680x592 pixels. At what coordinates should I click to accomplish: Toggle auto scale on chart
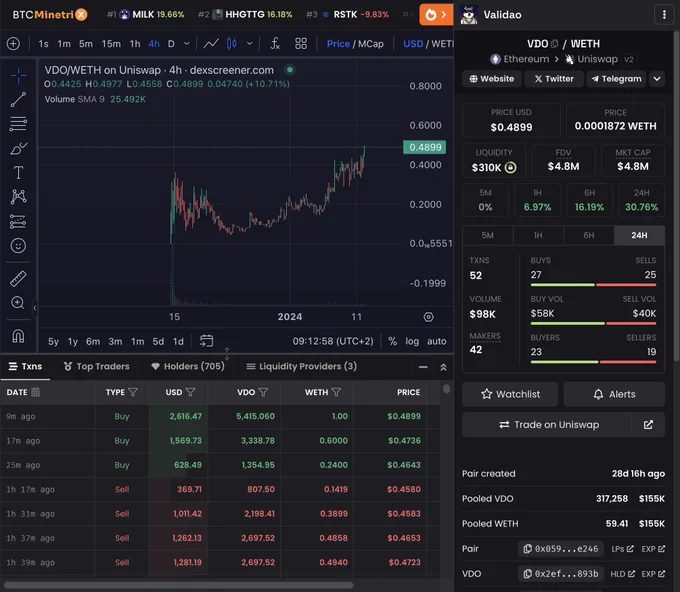[x=436, y=341]
